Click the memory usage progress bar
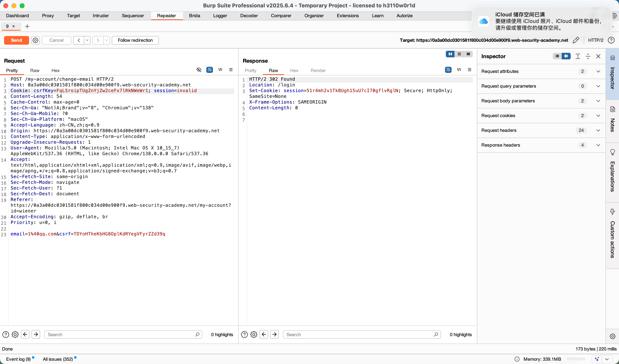Image resolution: width=619 pixels, height=364 pixels. [576, 359]
